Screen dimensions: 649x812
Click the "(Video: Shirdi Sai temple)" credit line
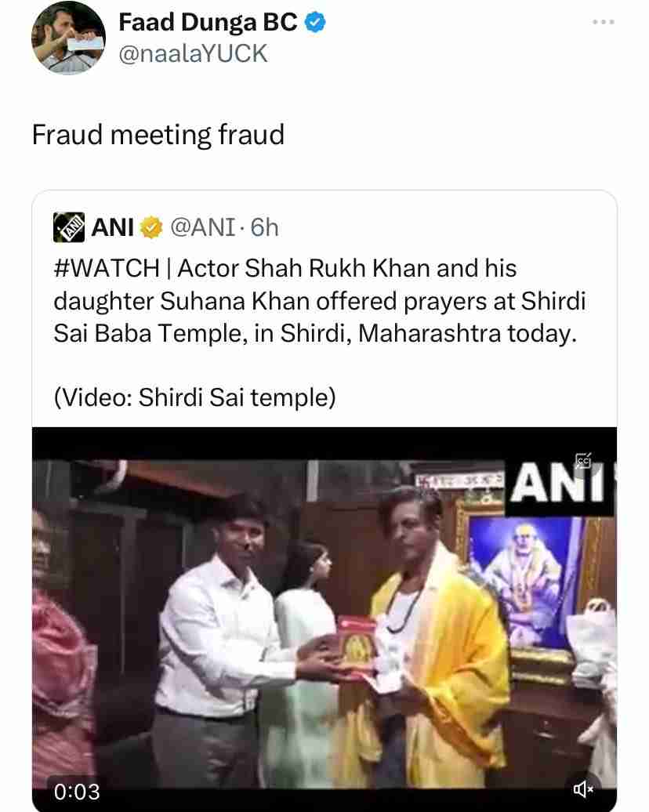coord(194,397)
